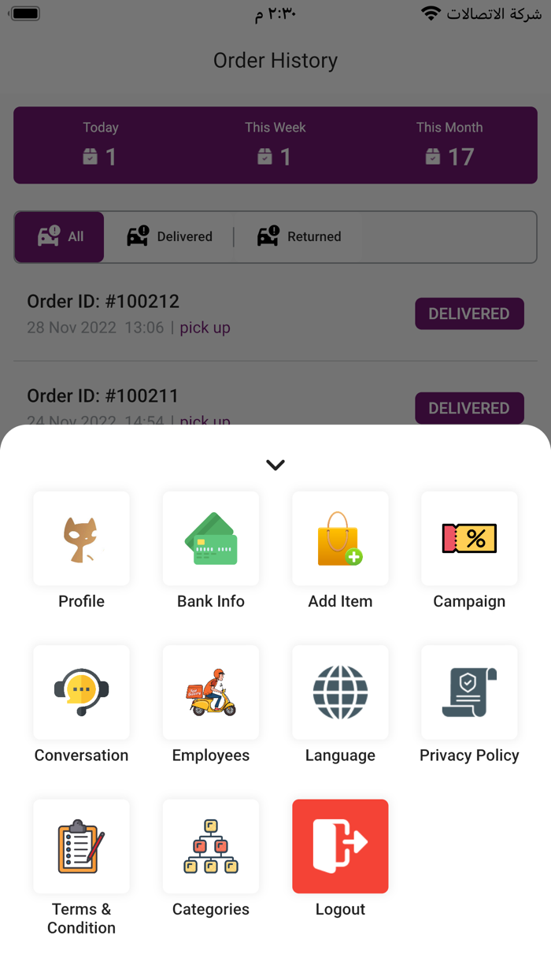Open the Campaign coupon icon
The width and height of the screenshot is (551, 980).
coord(469,539)
